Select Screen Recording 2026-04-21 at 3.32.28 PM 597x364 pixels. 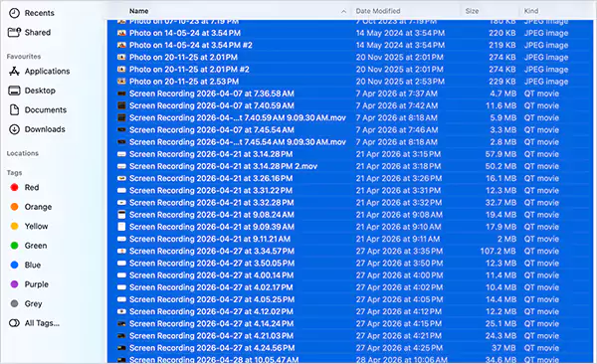tap(211, 203)
